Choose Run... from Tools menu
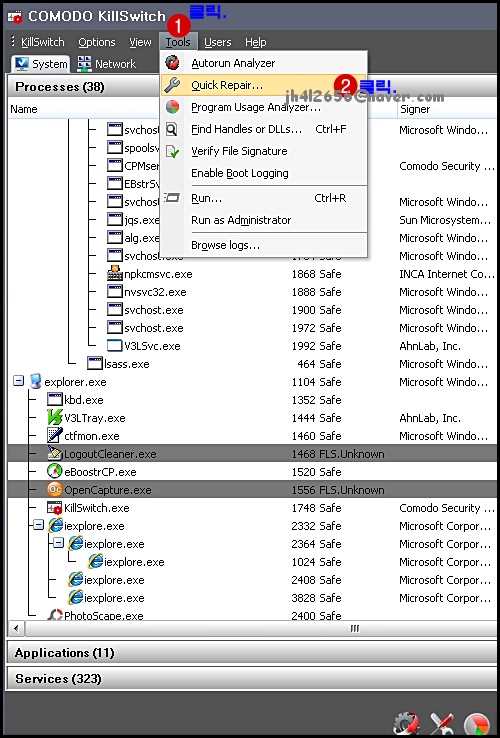500x738 pixels. click(264, 198)
